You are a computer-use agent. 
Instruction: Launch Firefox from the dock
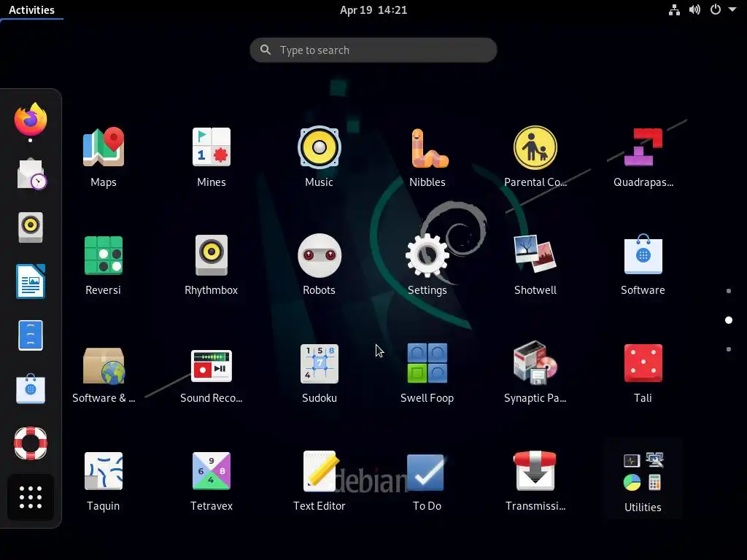pyautogui.click(x=31, y=120)
